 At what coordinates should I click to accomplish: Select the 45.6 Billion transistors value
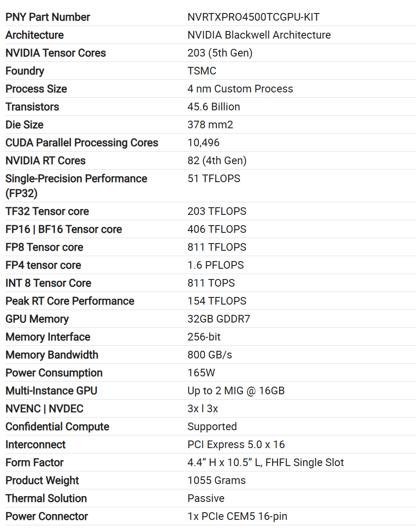coord(214,107)
